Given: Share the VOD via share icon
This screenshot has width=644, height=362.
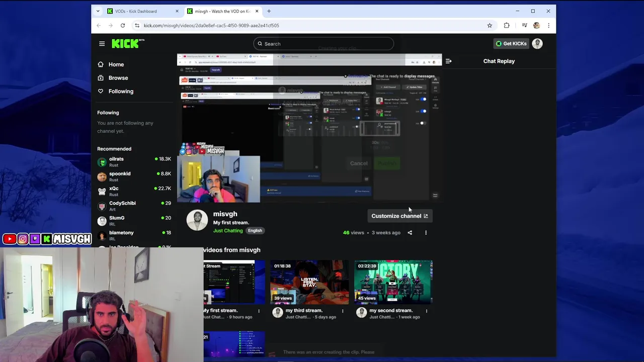Looking at the screenshot, I should pyautogui.click(x=410, y=233).
